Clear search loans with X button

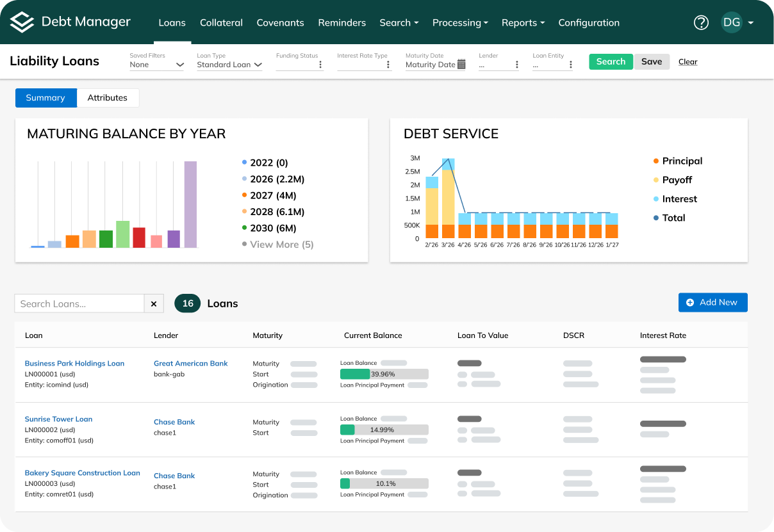coord(154,303)
